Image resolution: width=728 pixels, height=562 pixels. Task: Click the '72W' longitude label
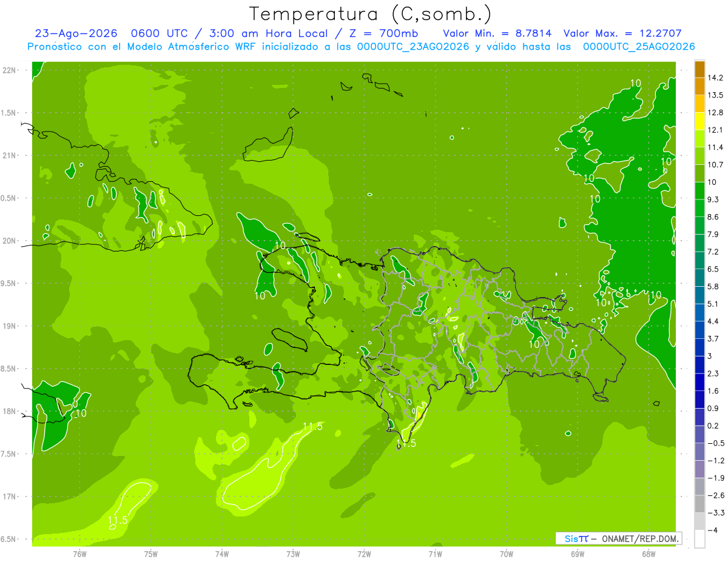click(364, 554)
